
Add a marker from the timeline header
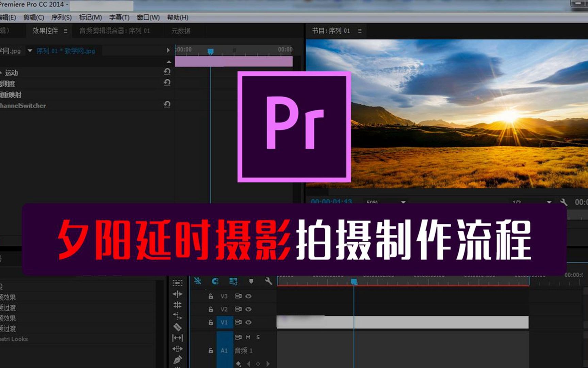(251, 281)
